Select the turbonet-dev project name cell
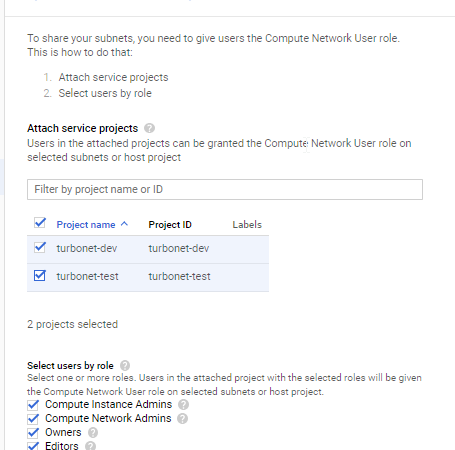455x450 pixels. point(87,248)
